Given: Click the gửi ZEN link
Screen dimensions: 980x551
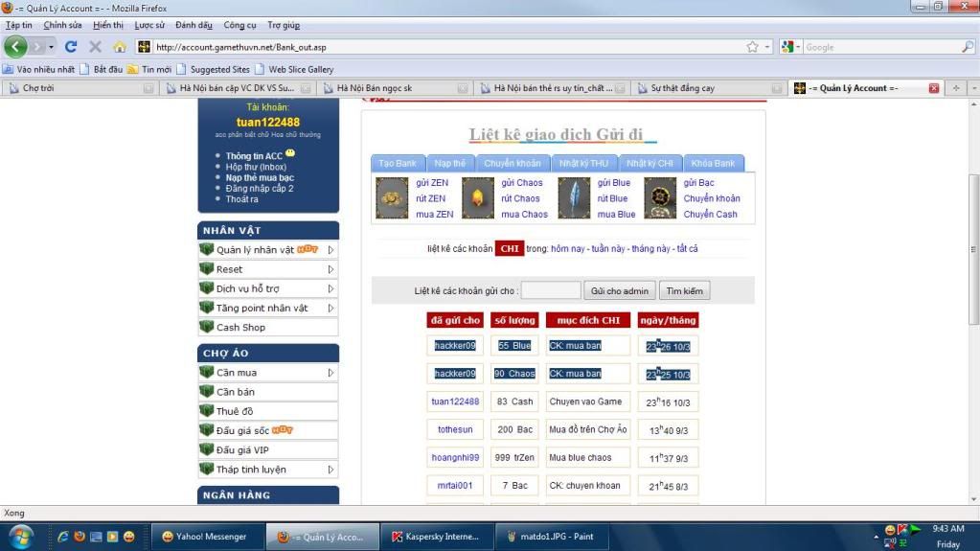Looking at the screenshot, I should coord(432,183).
